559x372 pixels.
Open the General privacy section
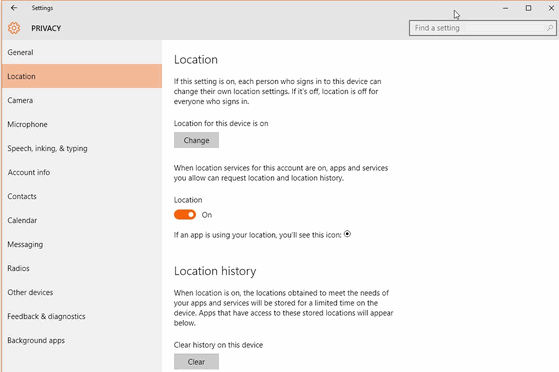coord(82,52)
